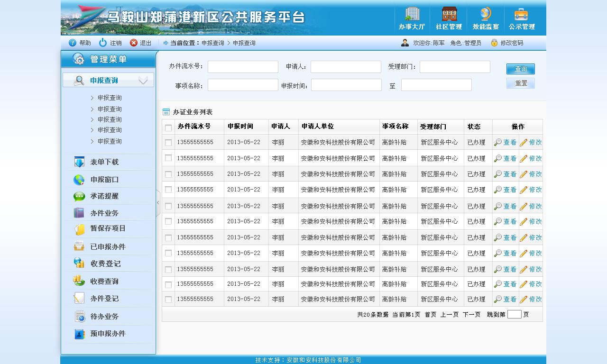This screenshot has height=364, width=607.
Task: Click the 修改密码 lock icon
Action: click(x=494, y=43)
